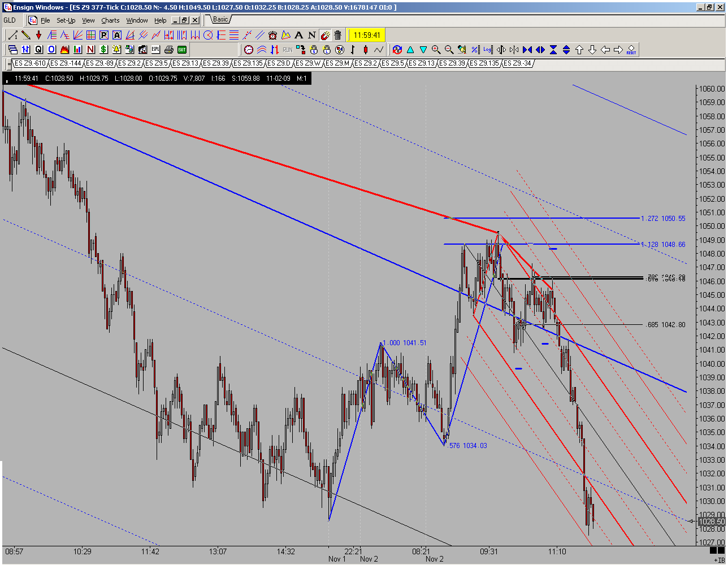Open the Q quotes window icon
The width and height of the screenshot is (728, 565).
pyautogui.click(x=38, y=50)
